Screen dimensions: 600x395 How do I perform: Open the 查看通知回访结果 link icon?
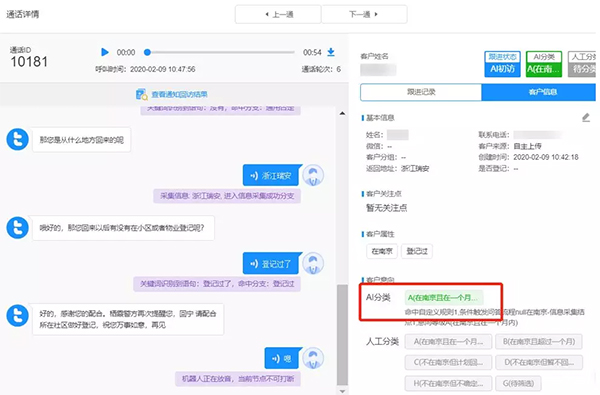tap(142, 94)
